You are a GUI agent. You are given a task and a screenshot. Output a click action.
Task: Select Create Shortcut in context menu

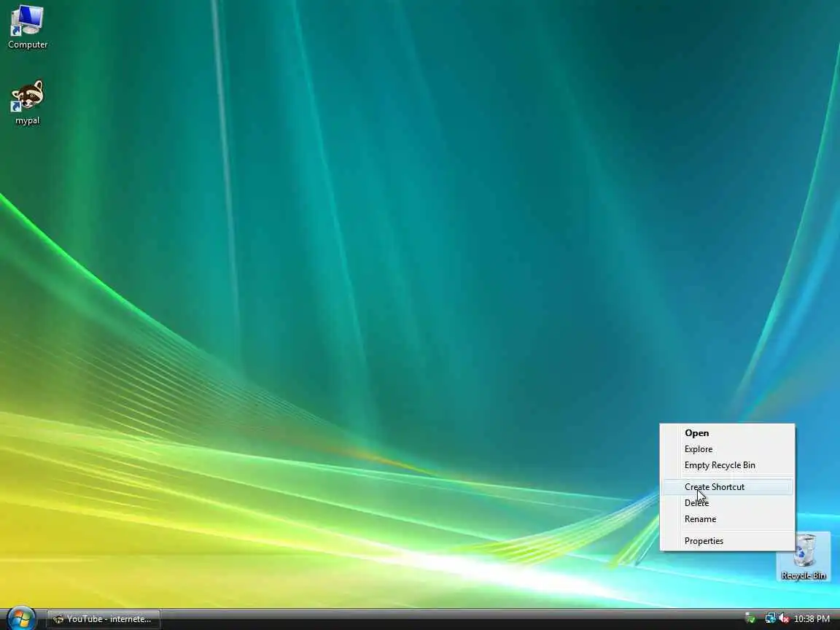[728, 487]
